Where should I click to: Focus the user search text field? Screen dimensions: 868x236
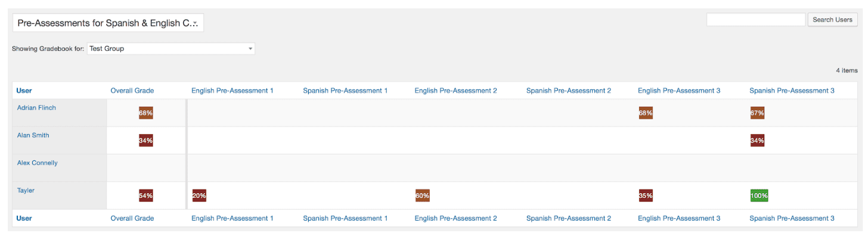755,20
